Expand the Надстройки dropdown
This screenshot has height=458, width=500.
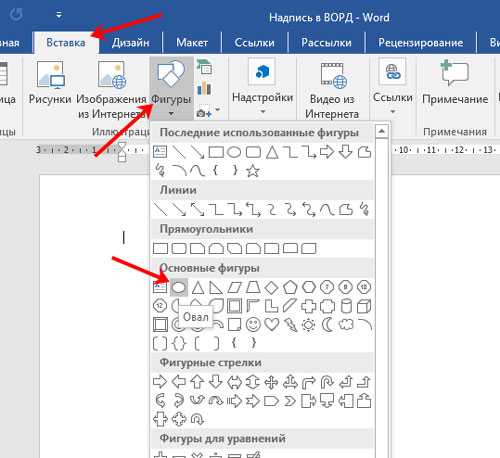click(263, 88)
